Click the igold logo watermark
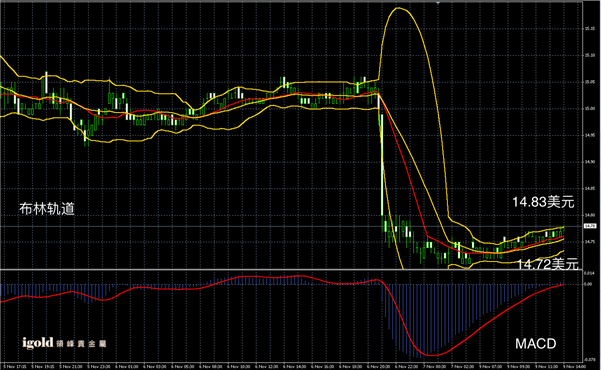Image resolution: width=601 pixels, height=370 pixels. coord(38,342)
